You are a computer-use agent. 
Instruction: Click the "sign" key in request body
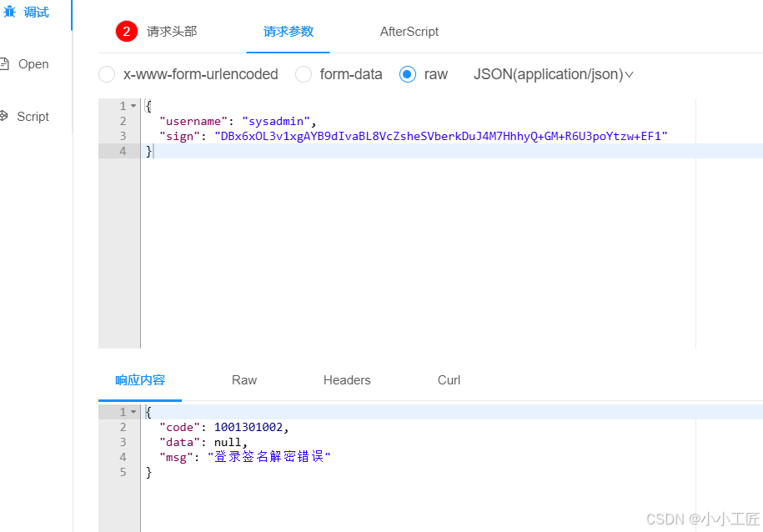tap(179, 136)
